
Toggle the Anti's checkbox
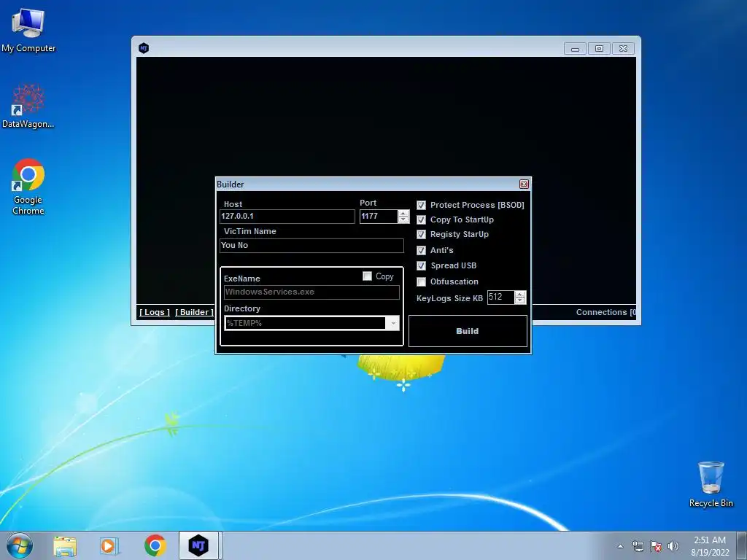point(421,251)
